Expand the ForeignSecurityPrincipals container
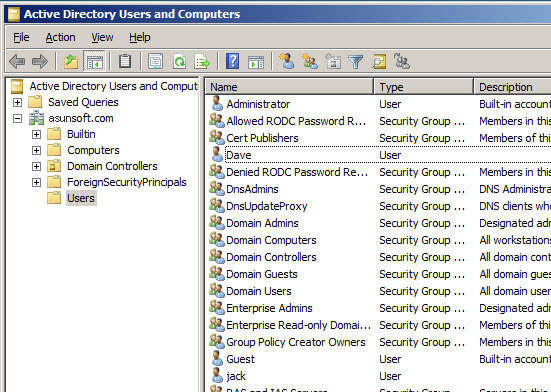551x392 pixels. pyautogui.click(x=36, y=182)
